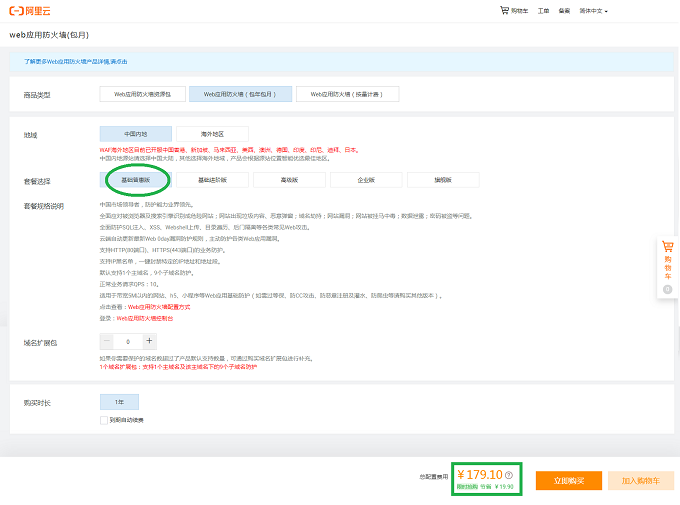Select Web应用防火墙（包年包月）product type
The width and height of the screenshot is (680, 505).
click(x=240, y=94)
